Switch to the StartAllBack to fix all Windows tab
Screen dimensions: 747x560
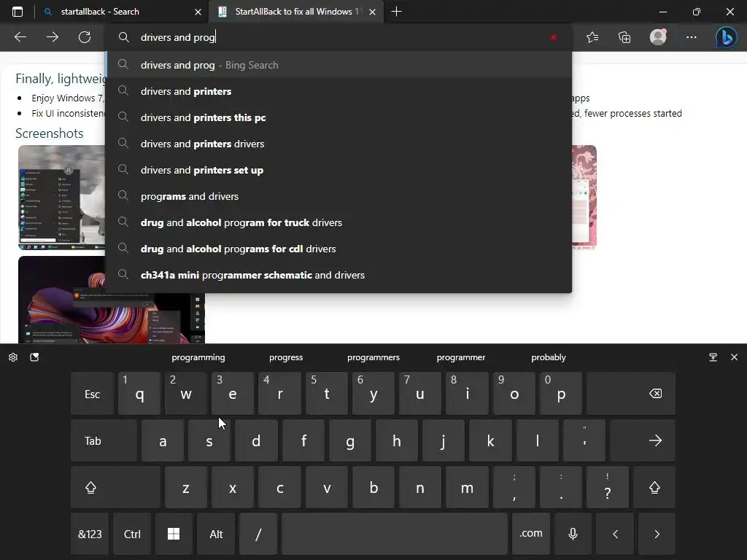pyautogui.click(x=295, y=12)
